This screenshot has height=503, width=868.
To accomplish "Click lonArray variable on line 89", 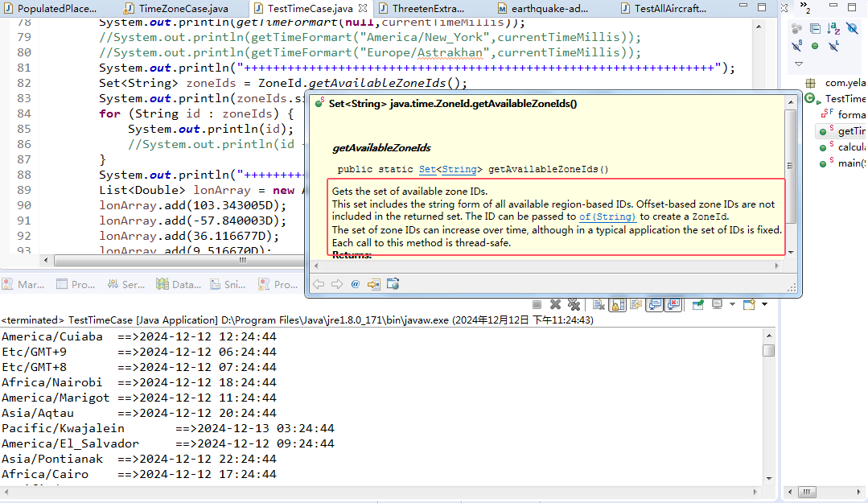I will [x=221, y=190].
